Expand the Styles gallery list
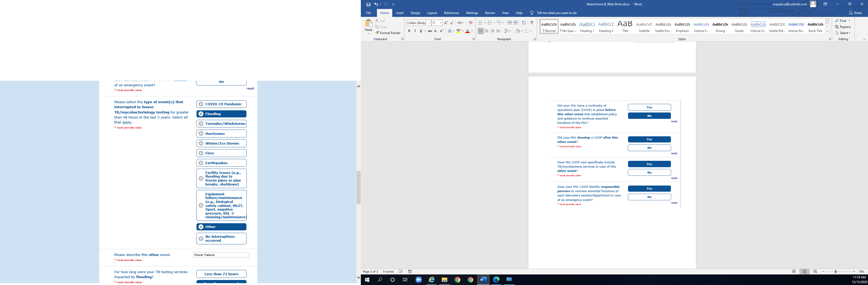The image size is (868, 285). [827, 32]
